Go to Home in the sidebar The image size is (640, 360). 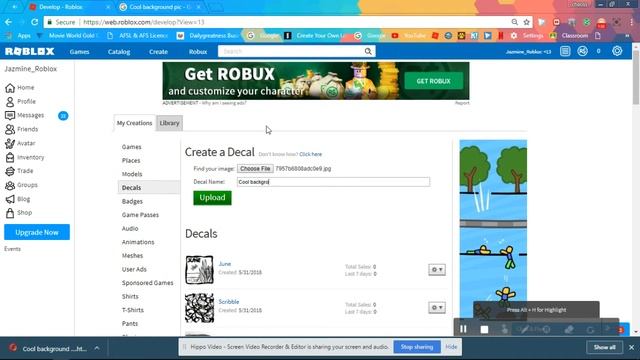pyautogui.click(x=20, y=87)
